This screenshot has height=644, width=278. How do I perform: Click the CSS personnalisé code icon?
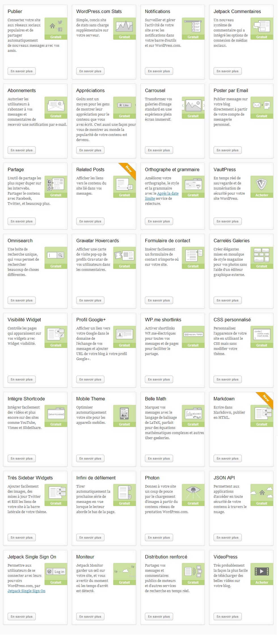262,334
